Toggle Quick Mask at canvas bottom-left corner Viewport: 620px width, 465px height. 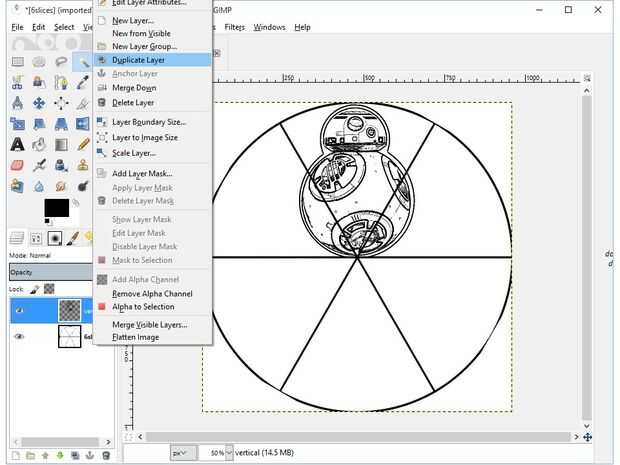[x=128, y=437]
